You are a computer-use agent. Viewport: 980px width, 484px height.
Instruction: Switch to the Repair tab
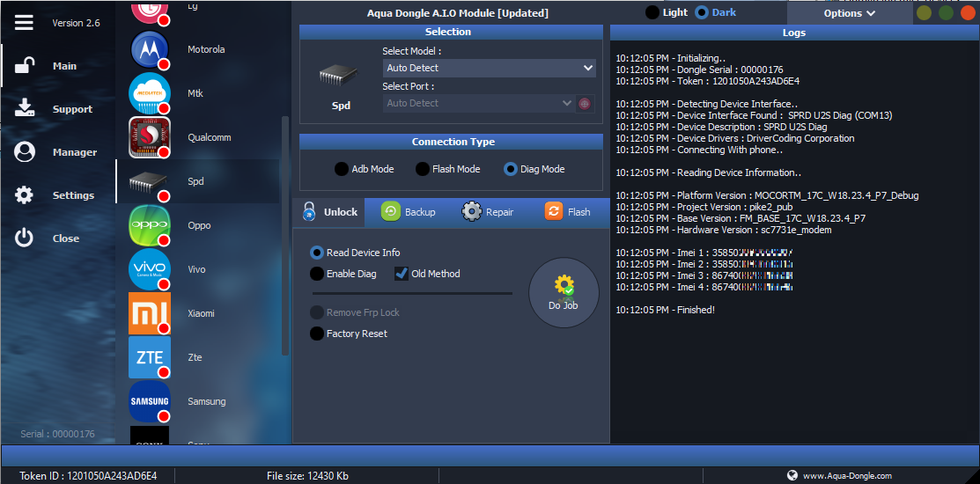click(488, 212)
